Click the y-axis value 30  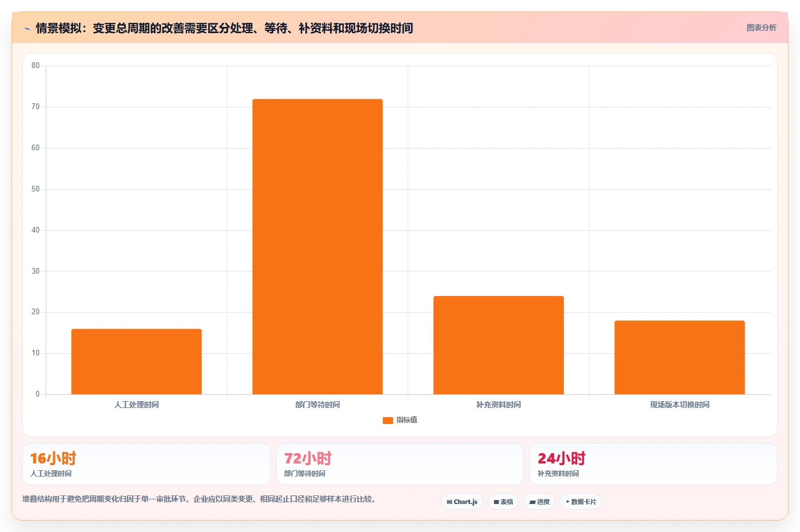pyautogui.click(x=35, y=271)
